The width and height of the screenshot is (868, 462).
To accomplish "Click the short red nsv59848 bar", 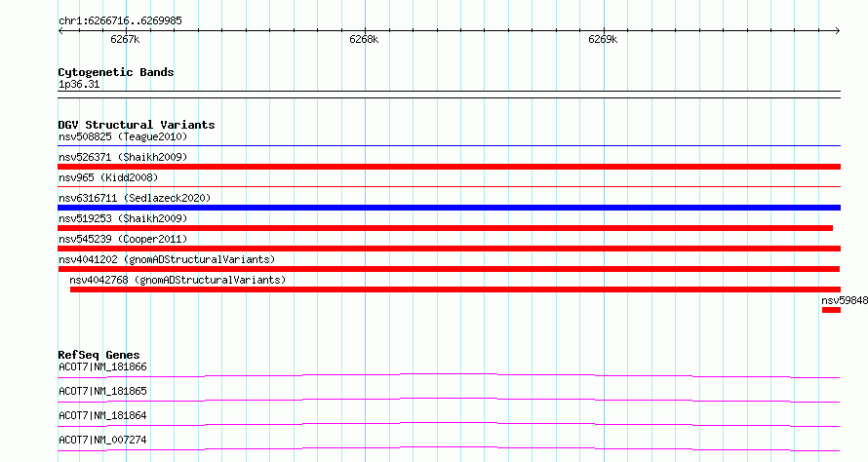I will tap(832, 310).
